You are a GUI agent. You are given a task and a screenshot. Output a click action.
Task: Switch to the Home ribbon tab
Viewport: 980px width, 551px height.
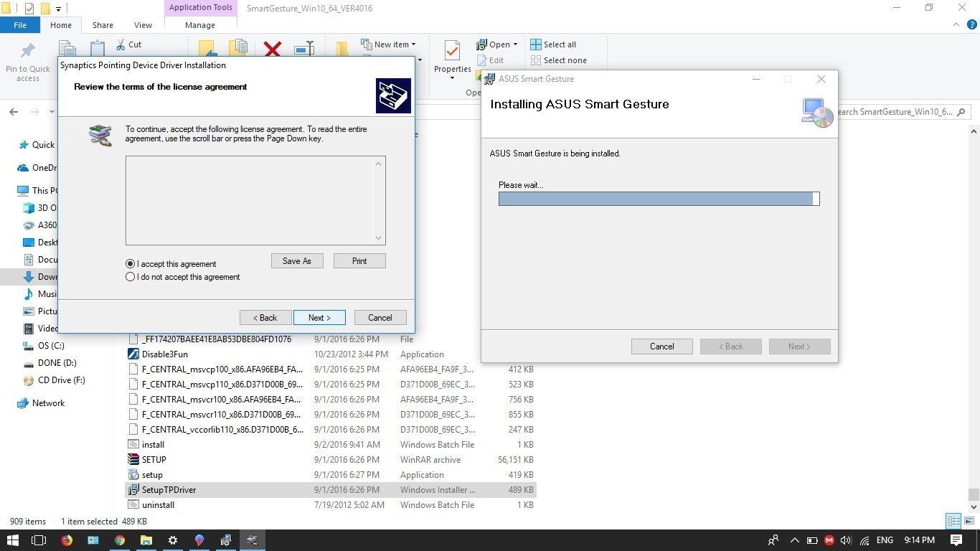point(61,25)
